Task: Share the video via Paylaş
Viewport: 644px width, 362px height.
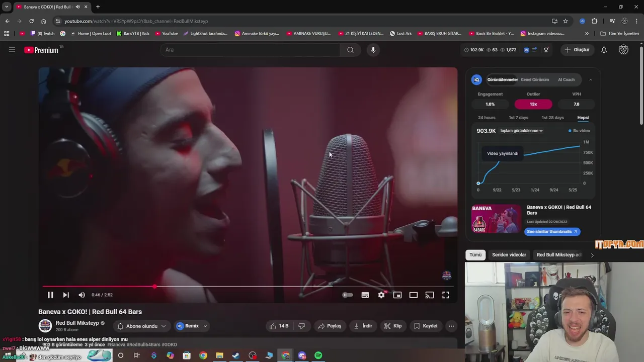Action: pos(330,326)
